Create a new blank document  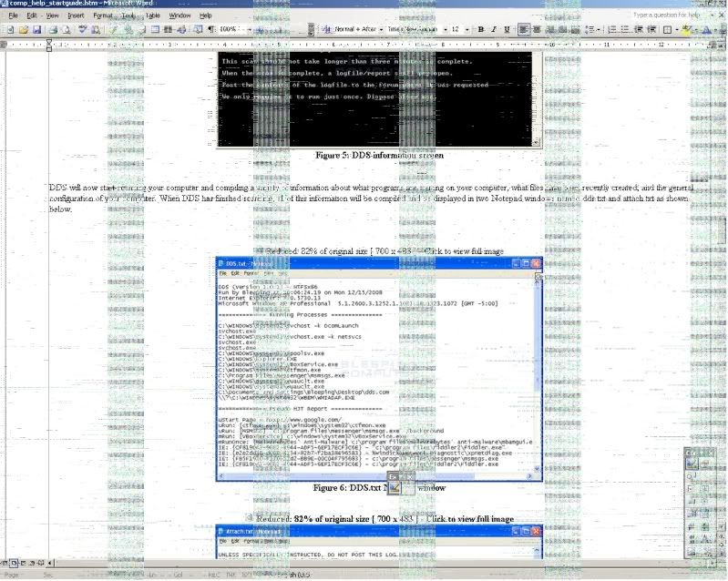10,30
